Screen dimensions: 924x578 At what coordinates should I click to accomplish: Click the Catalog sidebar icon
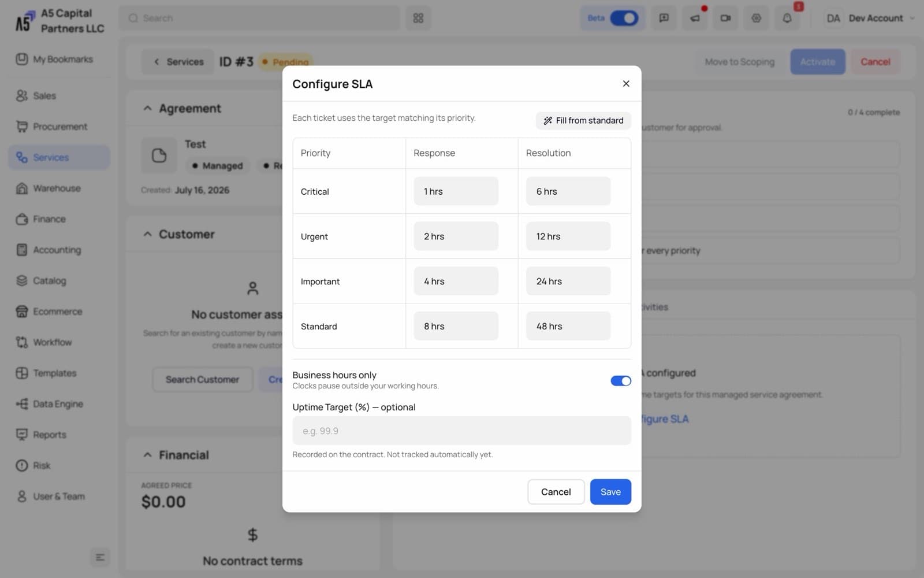[22, 280]
